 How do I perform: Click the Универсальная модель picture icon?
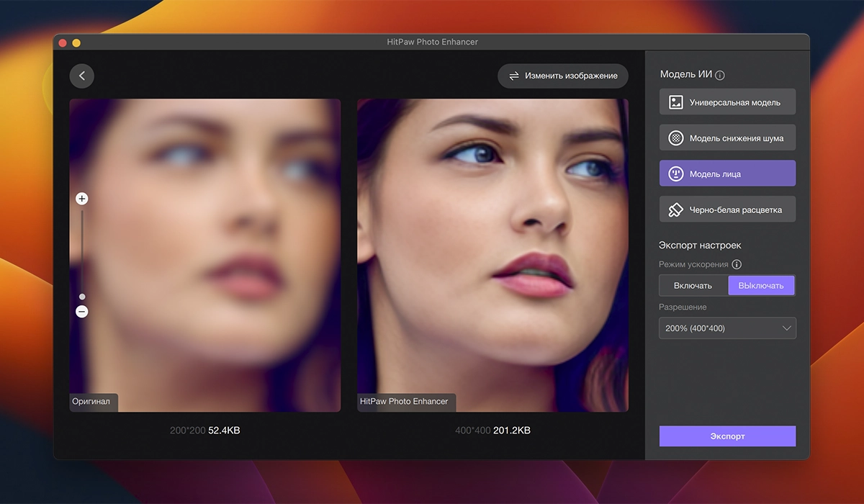pyautogui.click(x=675, y=102)
